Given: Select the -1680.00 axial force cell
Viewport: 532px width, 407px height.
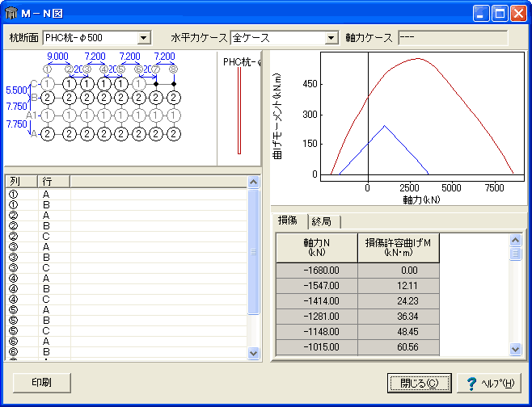Looking at the screenshot, I should [x=317, y=271].
